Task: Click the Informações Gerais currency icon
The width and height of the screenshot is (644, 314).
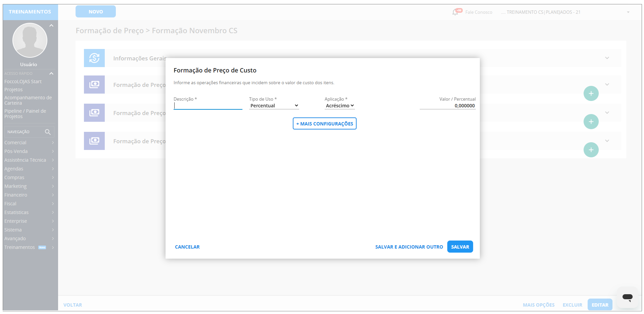Action: [x=94, y=58]
